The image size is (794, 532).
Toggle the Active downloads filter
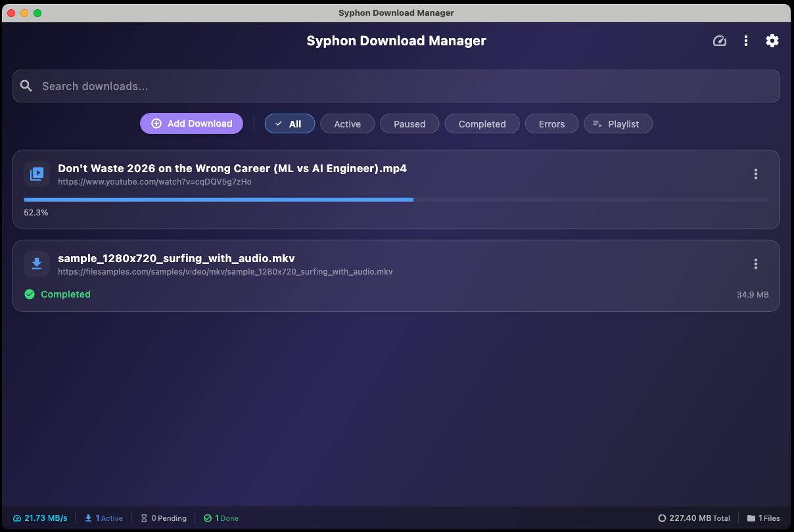pyautogui.click(x=347, y=123)
